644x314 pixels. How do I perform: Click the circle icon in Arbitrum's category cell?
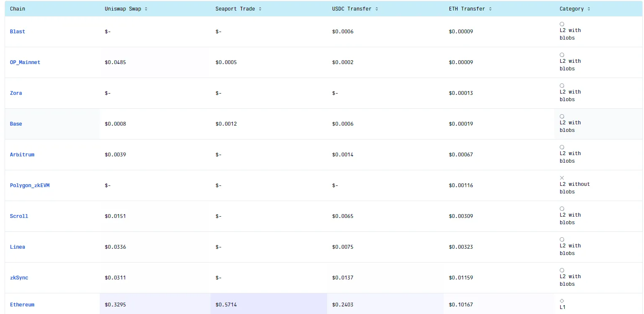pyautogui.click(x=562, y=147)
